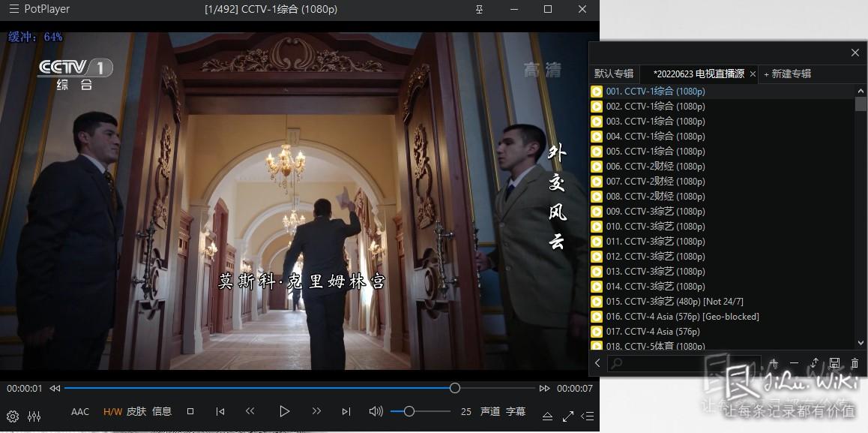
Task: Click the yellow icon of item 010
Action: click(597, 226)
